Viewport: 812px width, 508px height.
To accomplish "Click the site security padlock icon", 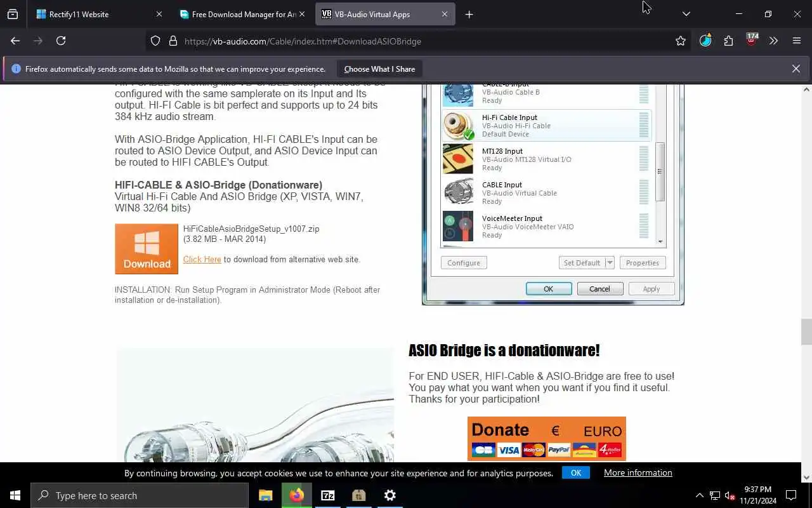I will tap(173, 41).
